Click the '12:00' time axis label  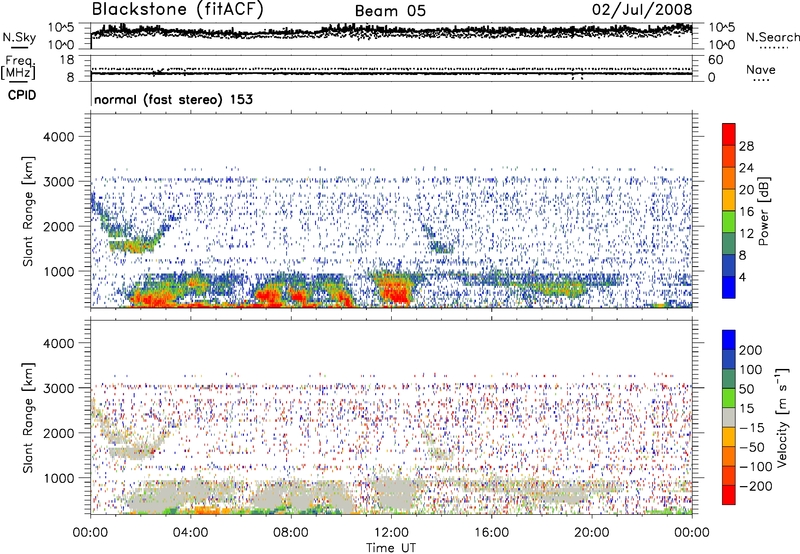tap(391, 533)
